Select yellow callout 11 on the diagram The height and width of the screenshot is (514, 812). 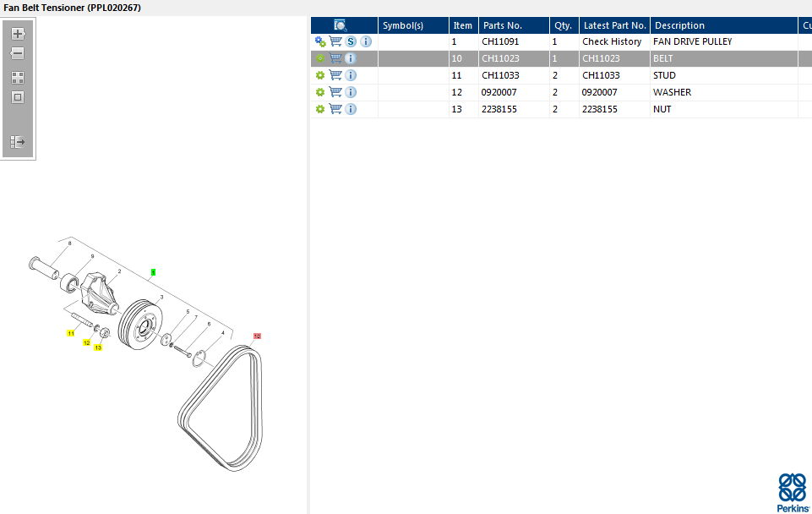click(71, 334)
